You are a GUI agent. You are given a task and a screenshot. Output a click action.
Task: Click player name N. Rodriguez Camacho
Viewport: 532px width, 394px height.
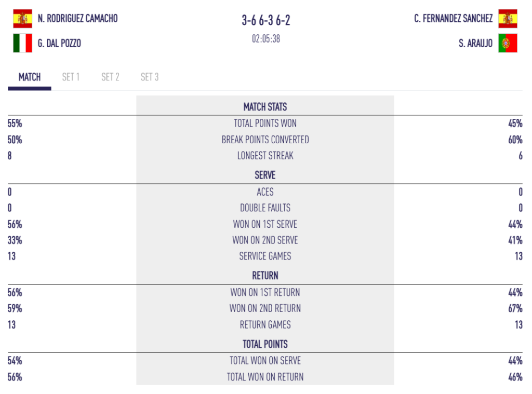click(78, 18)
